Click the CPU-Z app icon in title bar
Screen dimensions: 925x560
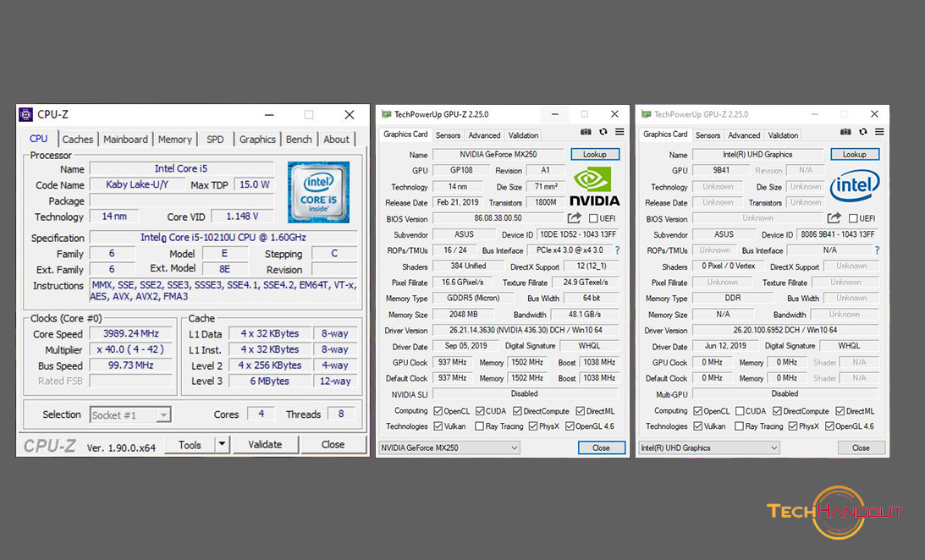(x=26, y=114)
